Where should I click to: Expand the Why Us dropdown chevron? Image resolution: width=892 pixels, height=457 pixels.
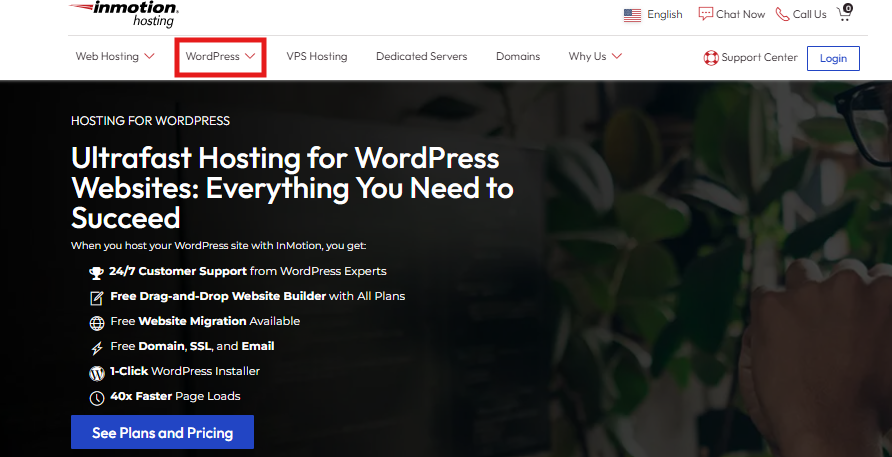[617, 56]
